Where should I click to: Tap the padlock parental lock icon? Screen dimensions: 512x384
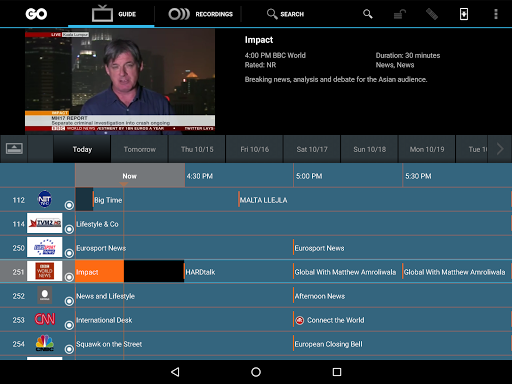pos(400,14)
